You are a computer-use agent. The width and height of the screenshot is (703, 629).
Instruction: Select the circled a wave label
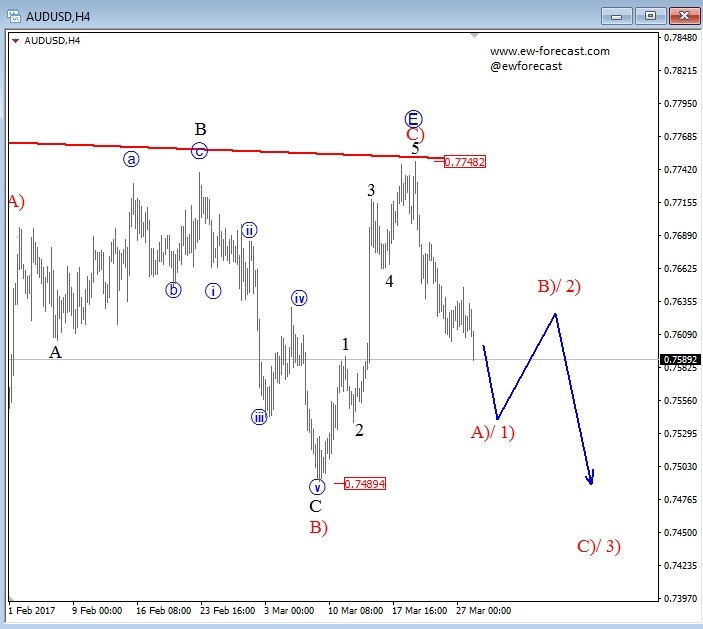[131, 159]
